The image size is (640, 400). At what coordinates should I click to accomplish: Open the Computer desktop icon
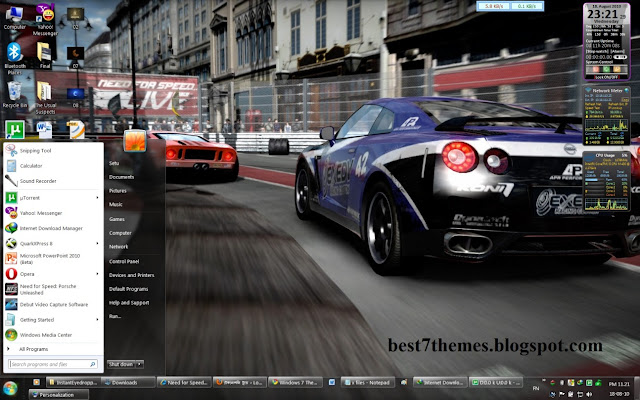[x=14, y=18]
